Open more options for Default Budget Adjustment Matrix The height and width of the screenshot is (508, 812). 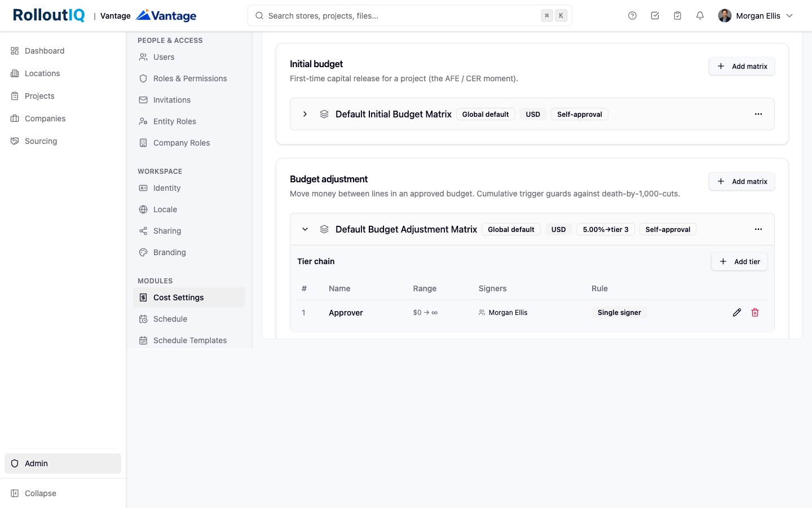[x=758, y=229]
